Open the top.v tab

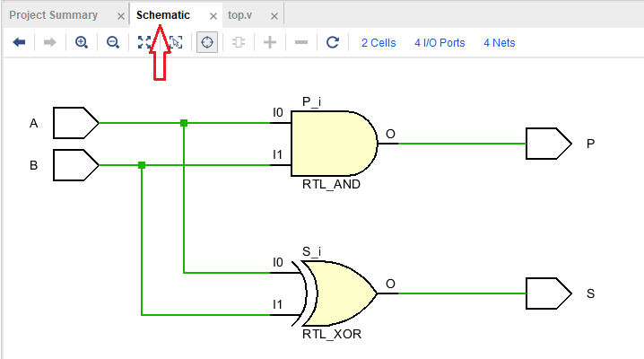(242, 15)
